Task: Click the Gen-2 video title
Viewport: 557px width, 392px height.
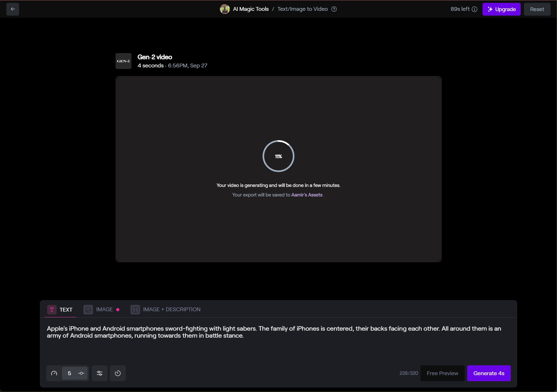Action: [155, 57]
